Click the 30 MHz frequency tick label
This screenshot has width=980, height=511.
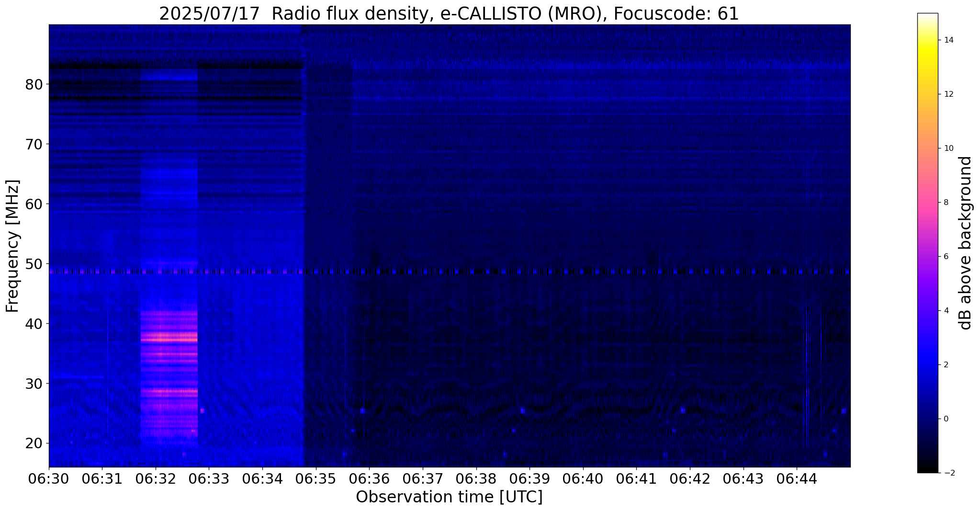tap(33, 384)
